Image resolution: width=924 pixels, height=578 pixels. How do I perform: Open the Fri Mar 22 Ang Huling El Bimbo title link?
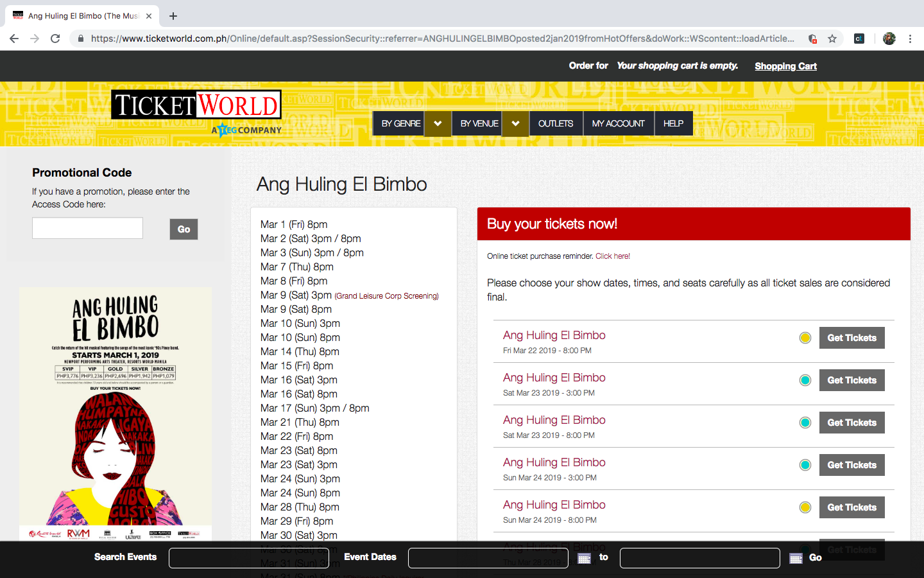pos(554,335)
